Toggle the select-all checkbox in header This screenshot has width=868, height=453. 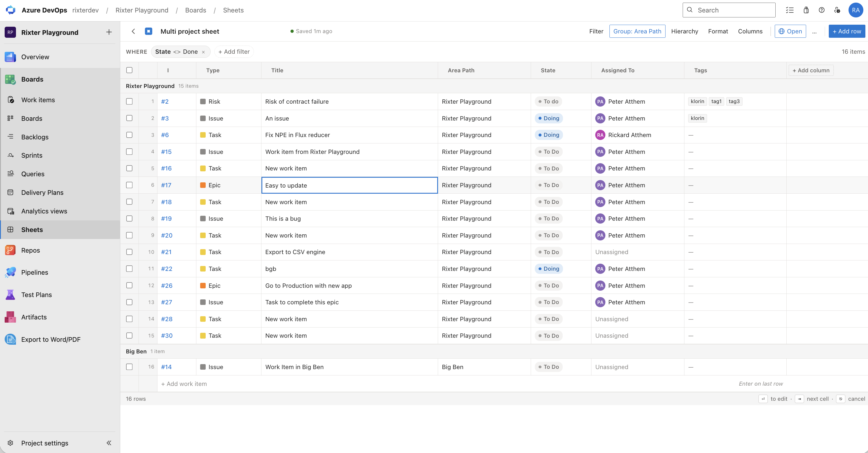pos(129,70)
